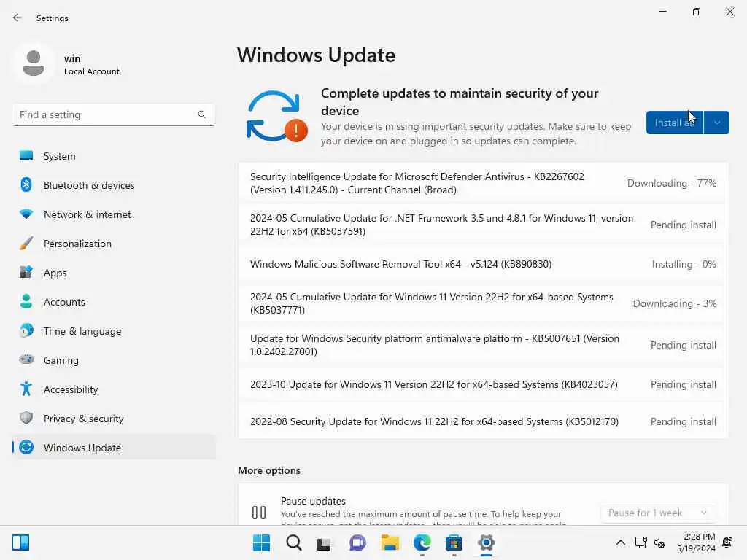This screenshot has height=560, width=747.
Task: Click the Windows Update page title
Action: click(x=317, y=55)
